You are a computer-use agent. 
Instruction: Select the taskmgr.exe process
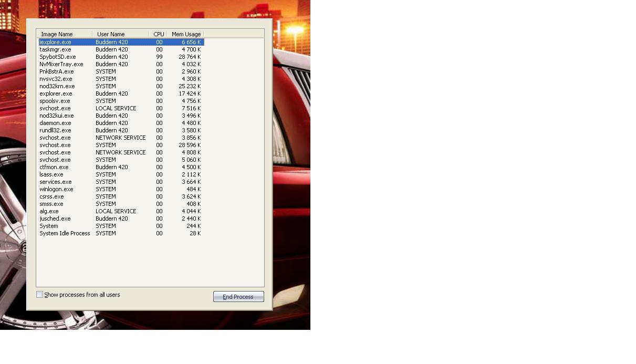(121, 49)
